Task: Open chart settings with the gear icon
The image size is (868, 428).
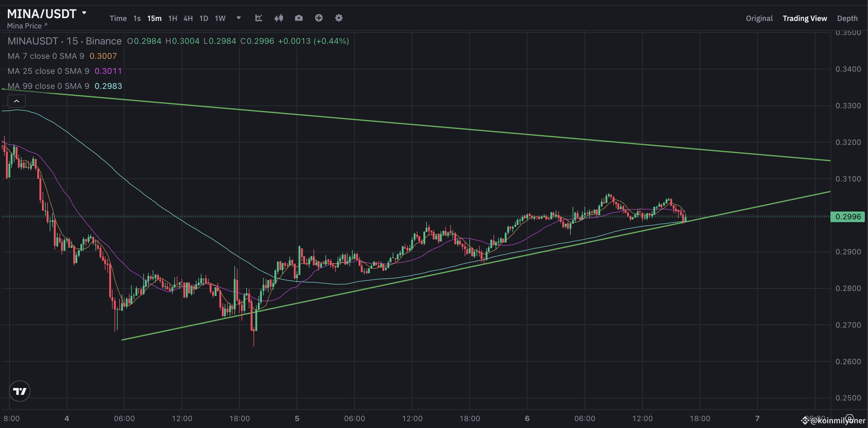Action: click(x=338, y=18)
